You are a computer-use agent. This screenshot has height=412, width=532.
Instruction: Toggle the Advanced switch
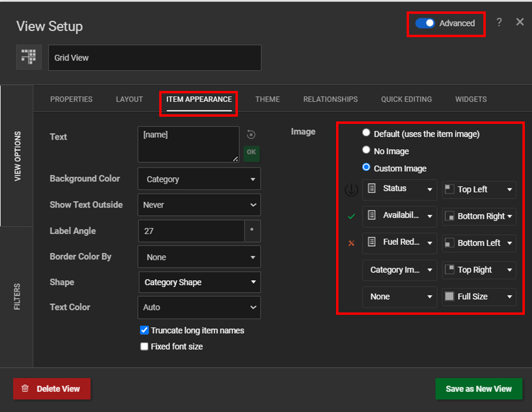(425, 23)
